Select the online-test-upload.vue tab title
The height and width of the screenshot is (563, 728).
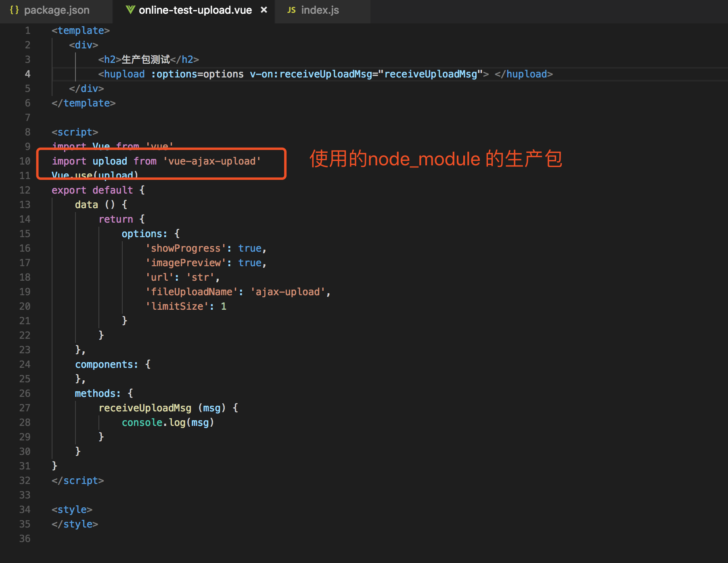pyautogui.click(x=195, y=10)
